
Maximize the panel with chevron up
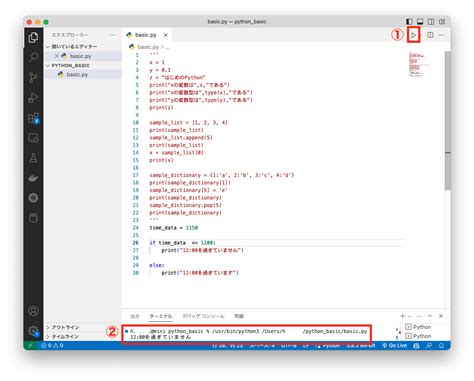point(430,316)
